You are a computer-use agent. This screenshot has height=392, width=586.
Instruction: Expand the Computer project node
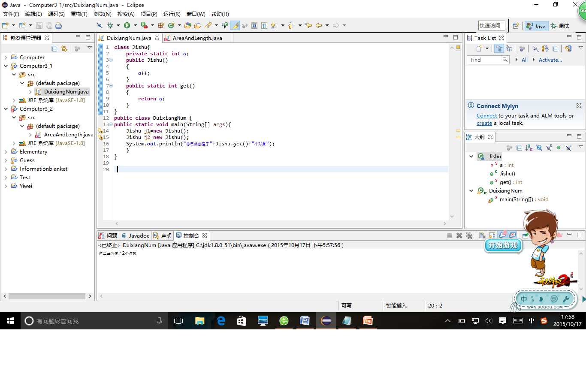(x=6, y=57)
